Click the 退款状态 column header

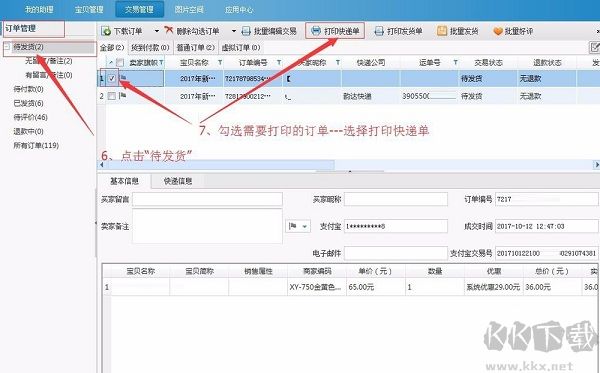tap(547, 62)
